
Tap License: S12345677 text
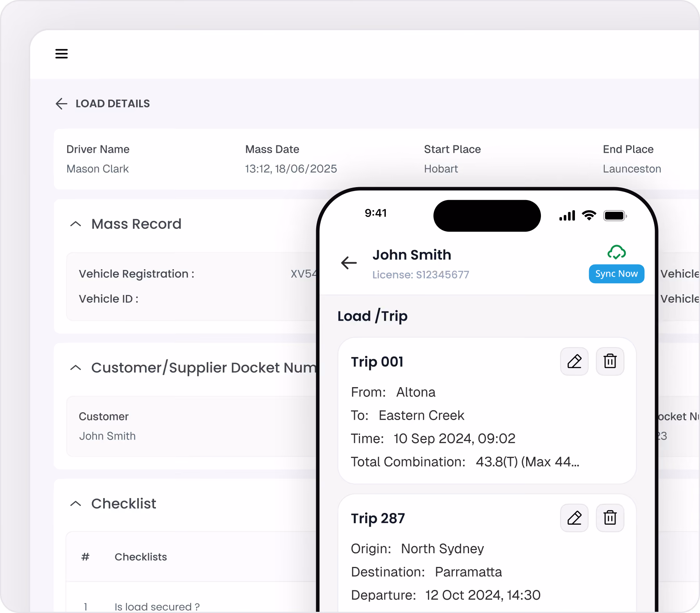pyautogui.click(x=421, y=275)
